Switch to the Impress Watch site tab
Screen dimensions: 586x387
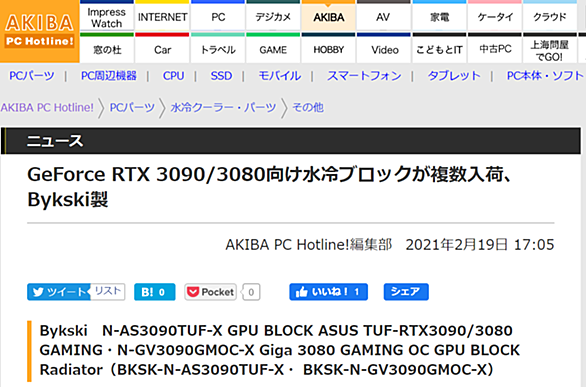pos(107,16)
